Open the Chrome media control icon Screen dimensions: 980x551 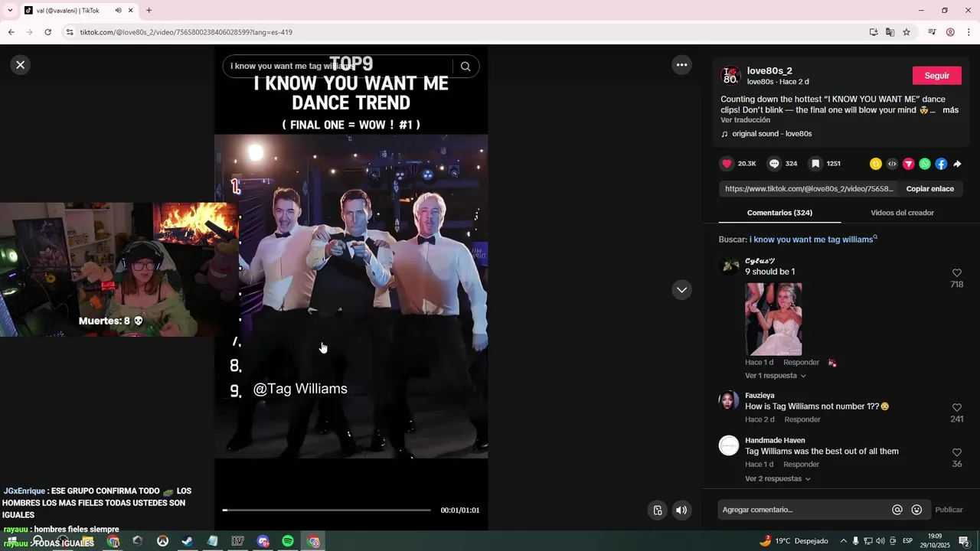coord(932,32)
